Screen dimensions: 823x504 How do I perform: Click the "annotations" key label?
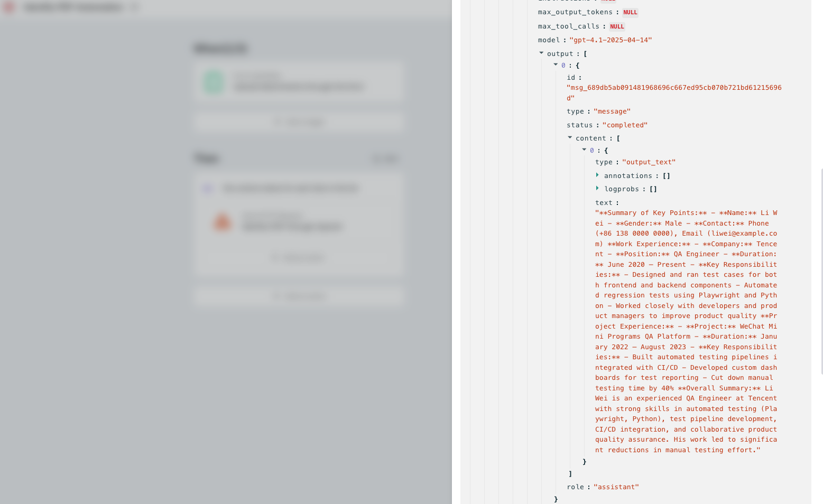628,176
